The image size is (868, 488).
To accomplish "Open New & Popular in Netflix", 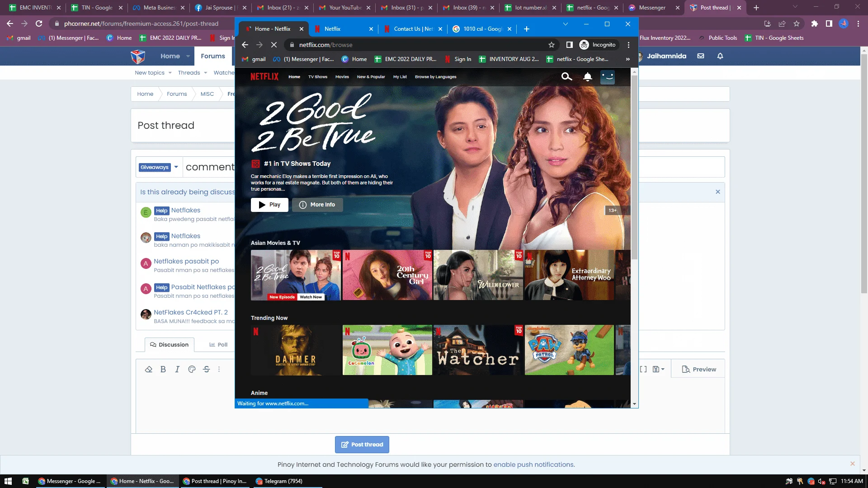I will [x=371, y=77].
